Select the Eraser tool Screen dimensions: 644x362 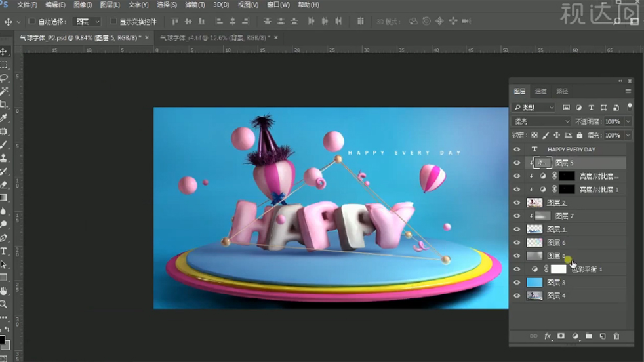[x=4, y=184]
